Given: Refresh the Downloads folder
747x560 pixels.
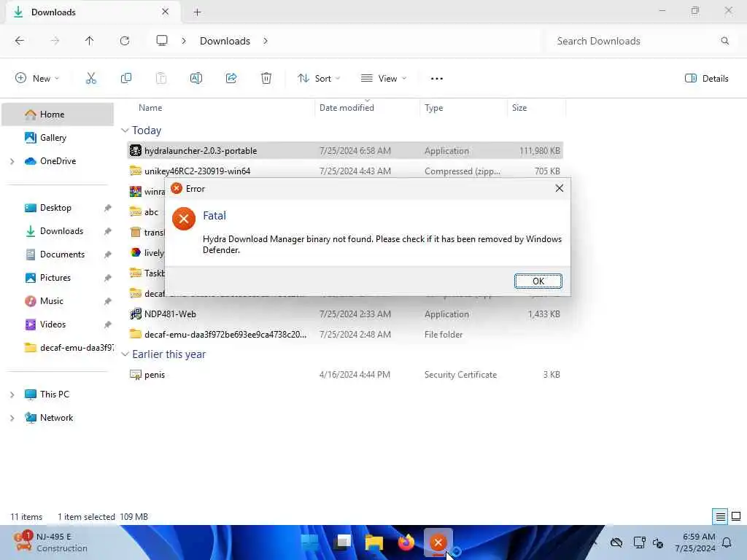Looking at the screenshot, I should (125, 41).
